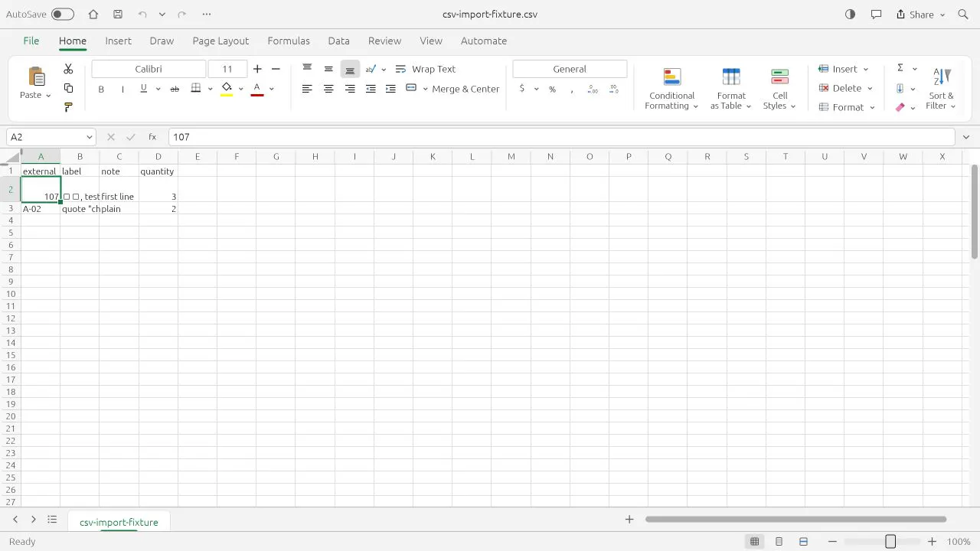Toggle italic formatting
This screenshot has height=551, width=980.
tap(122, 89)
